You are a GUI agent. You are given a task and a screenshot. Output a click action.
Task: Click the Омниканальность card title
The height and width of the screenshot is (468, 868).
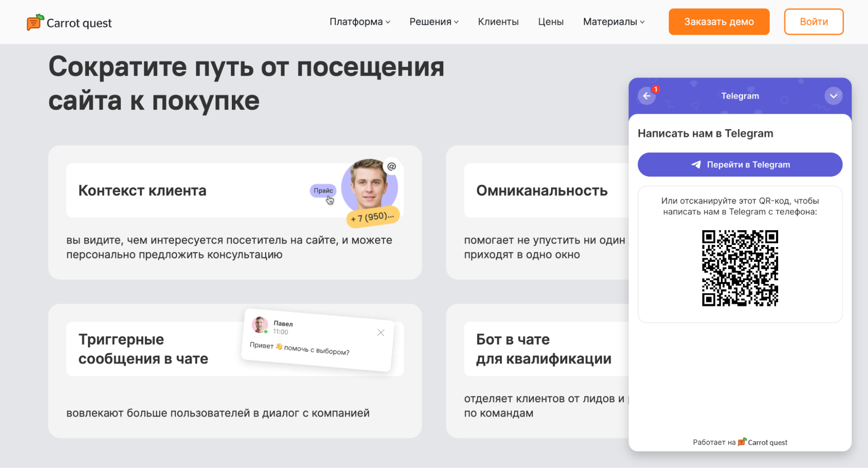(542, 190)
